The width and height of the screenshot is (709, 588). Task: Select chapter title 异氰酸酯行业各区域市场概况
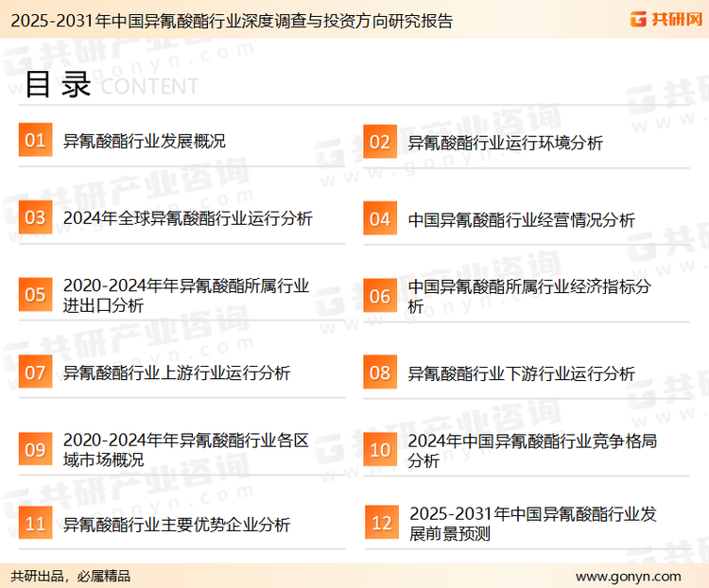pos(186,450)
